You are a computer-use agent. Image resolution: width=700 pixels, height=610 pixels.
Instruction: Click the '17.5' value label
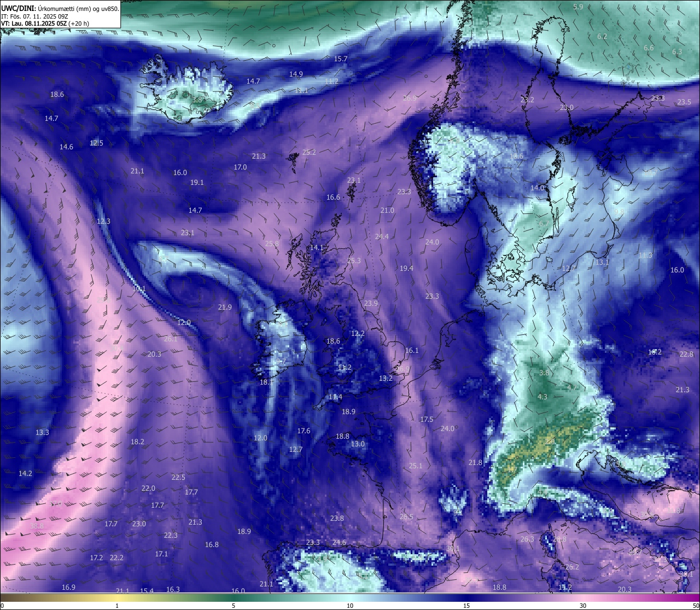tap(427, 419)
